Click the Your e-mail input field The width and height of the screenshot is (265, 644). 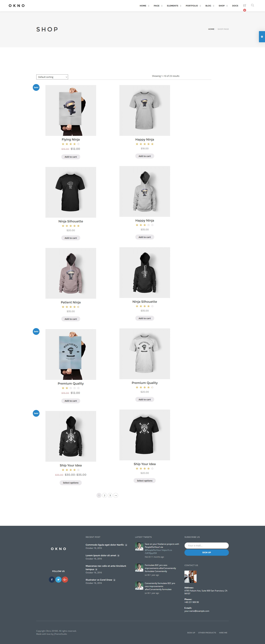pos(207,546)
